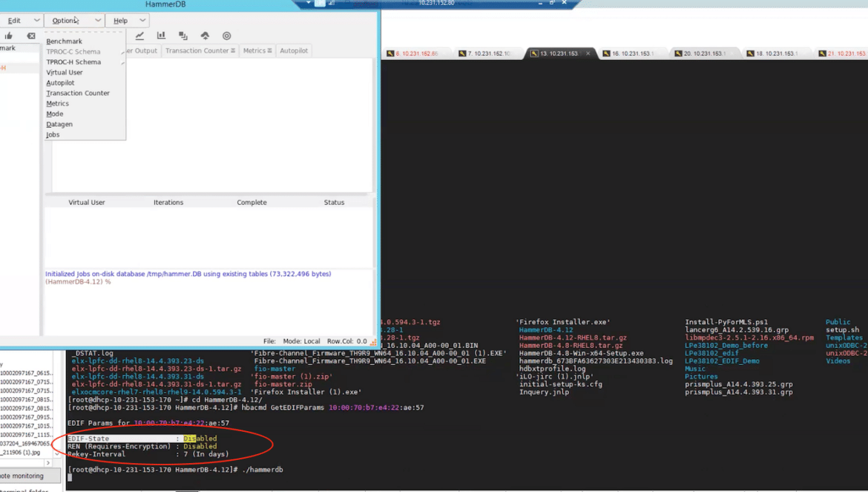Viewport: 868px width, 492px height.
Task: Choose Autopilot in the Options menu
Action: pos(60,83)
